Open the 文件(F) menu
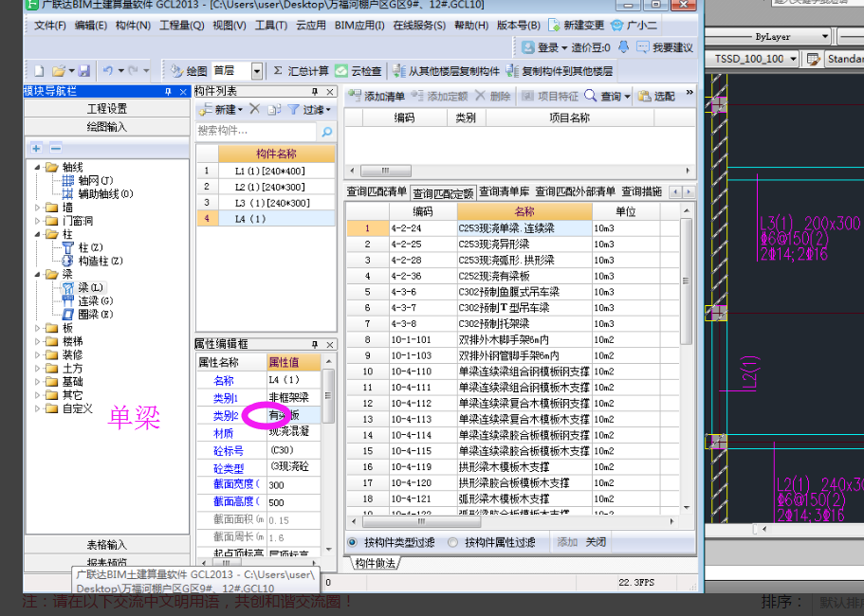Viewport: 864px width, 616px height. [50, 26]
